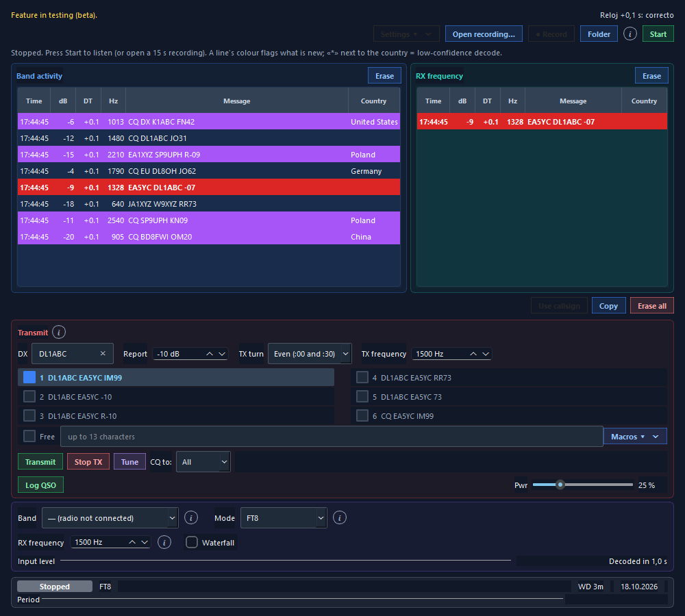685x616 pixels.
Task: Click the Stop TX button
Action: [x=88, y=462]
